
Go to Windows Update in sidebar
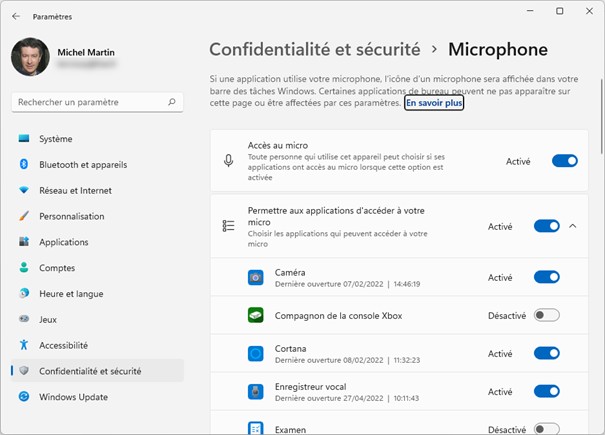74,397
